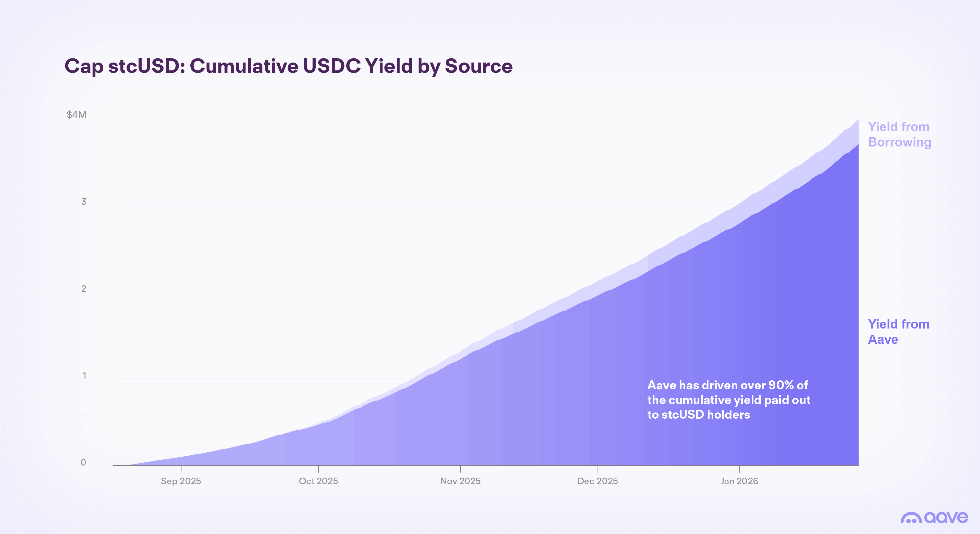
Task: Select the Nov 2025 x-axis label
Action: [460, 481]
